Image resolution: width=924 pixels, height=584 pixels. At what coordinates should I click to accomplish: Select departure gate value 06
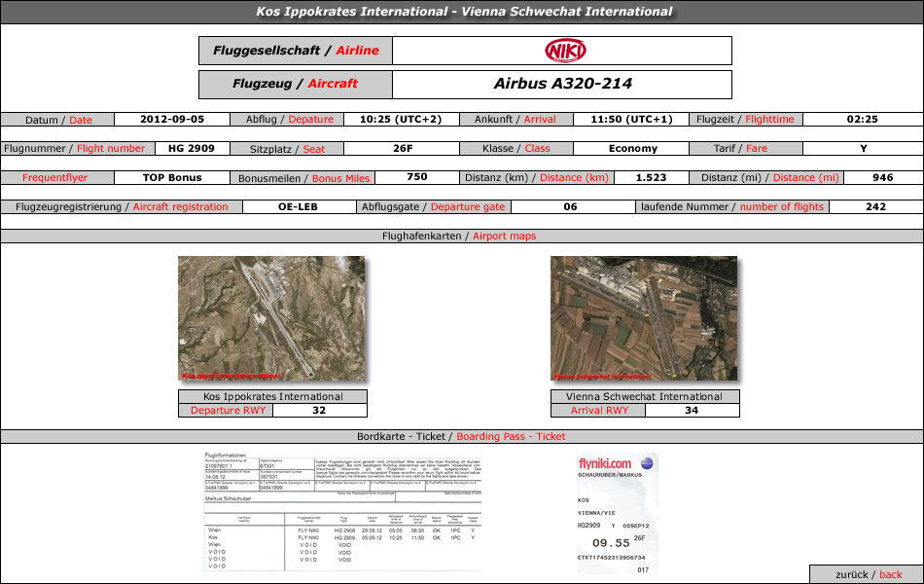pos(570,207)
